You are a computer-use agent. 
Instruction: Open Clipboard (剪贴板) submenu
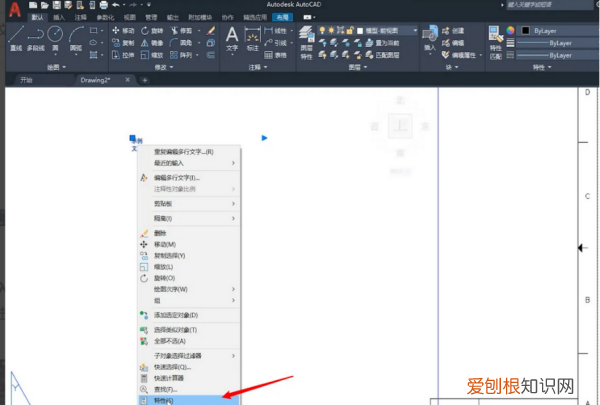pyautogui.click(x=189, y=204)
